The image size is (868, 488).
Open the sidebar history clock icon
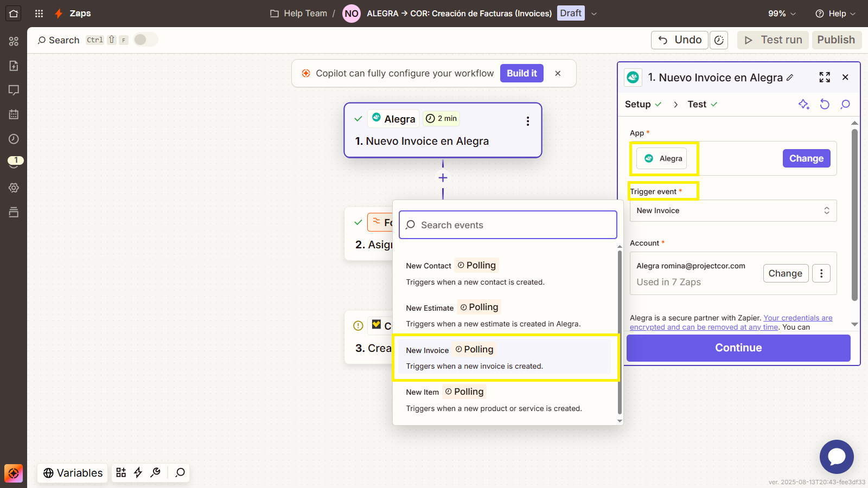[x=14, y=139]
